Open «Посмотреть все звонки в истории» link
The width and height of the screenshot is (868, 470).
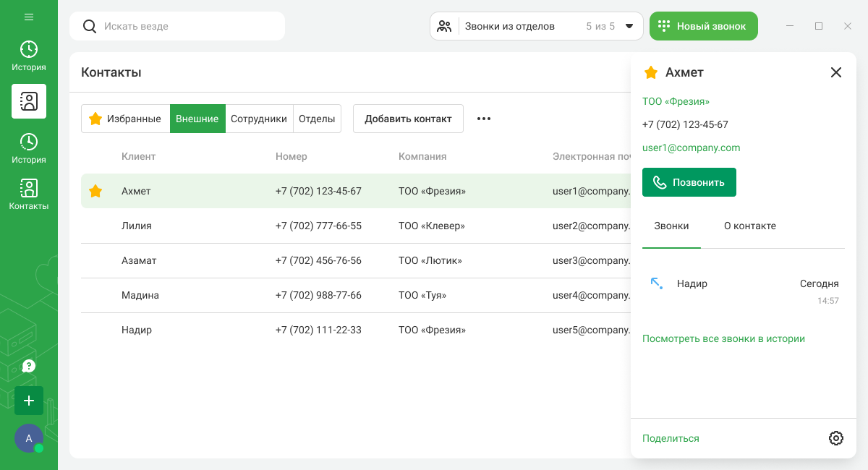723,338
